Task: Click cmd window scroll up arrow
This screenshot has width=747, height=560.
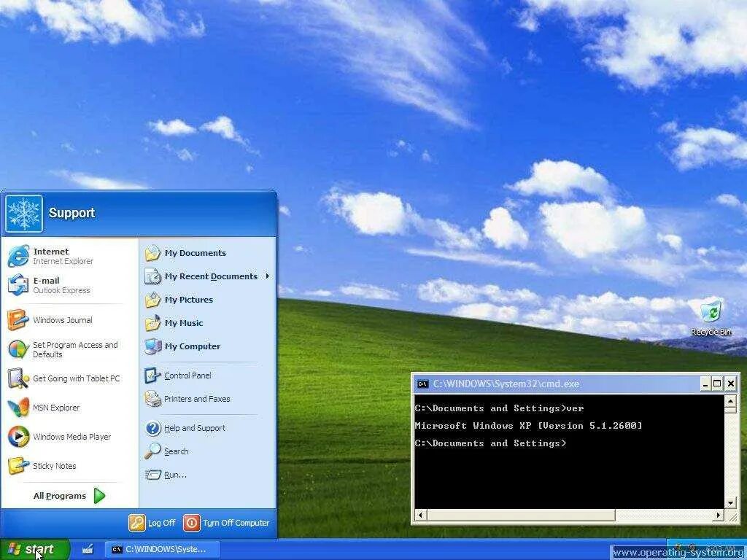Action: click(731, 401)
